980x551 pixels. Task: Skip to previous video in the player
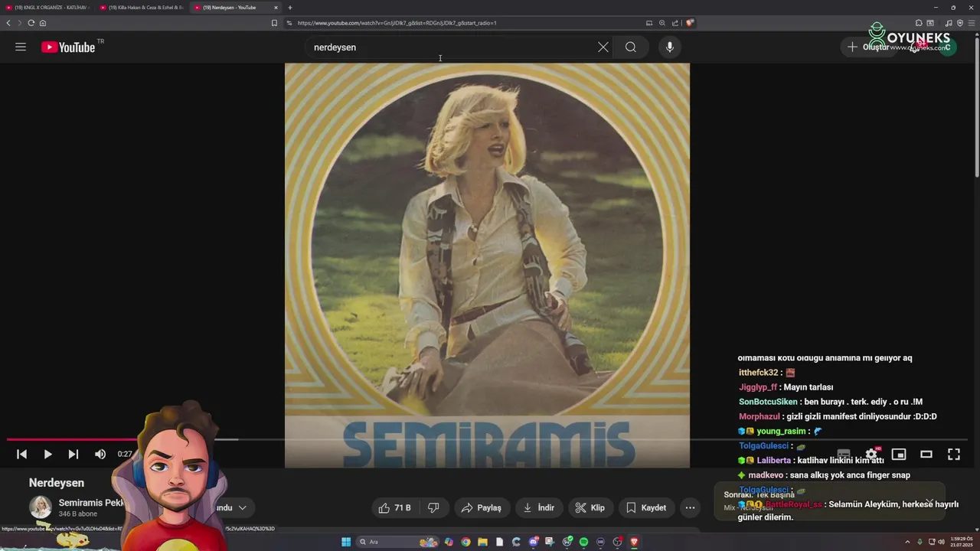21,454
